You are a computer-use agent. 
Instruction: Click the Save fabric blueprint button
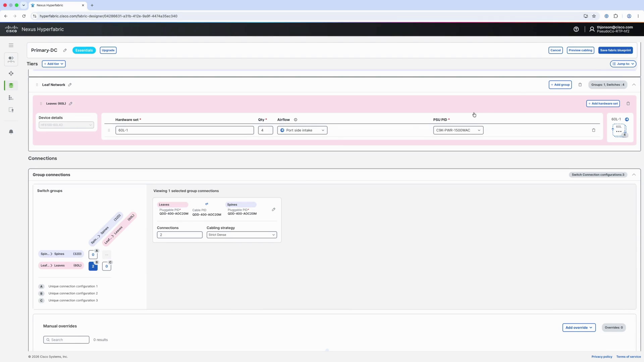point(615,50)
